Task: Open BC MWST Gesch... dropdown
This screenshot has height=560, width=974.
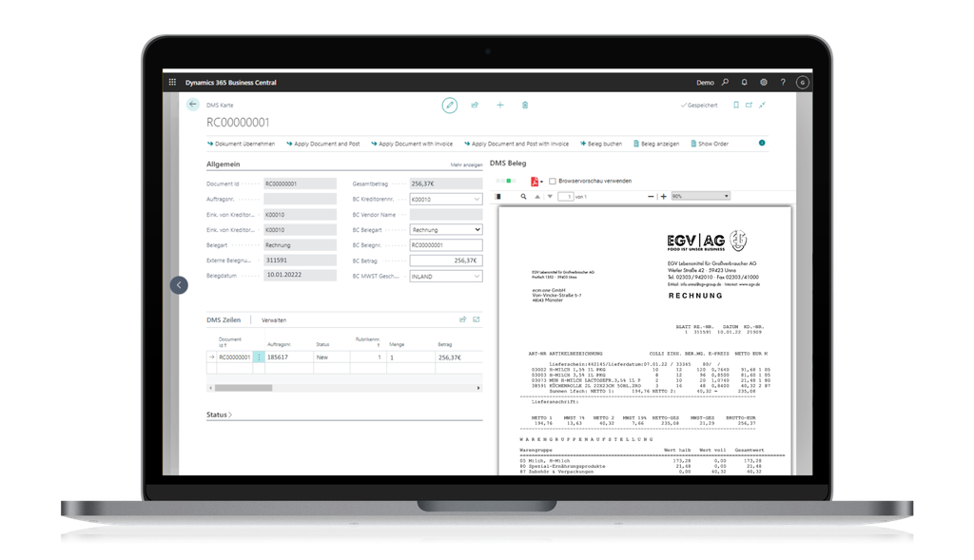Action: pos(477,277)
